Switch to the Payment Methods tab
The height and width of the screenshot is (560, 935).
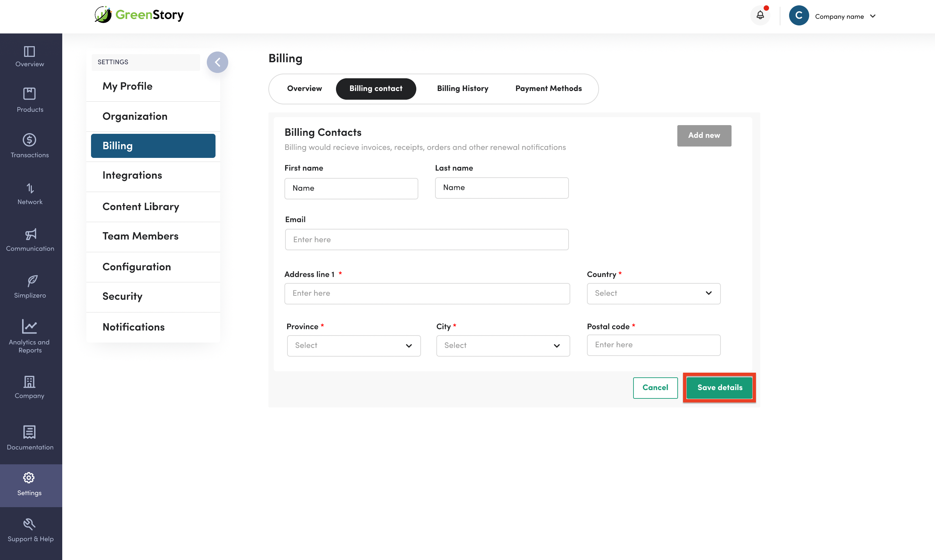click(548, 89)
